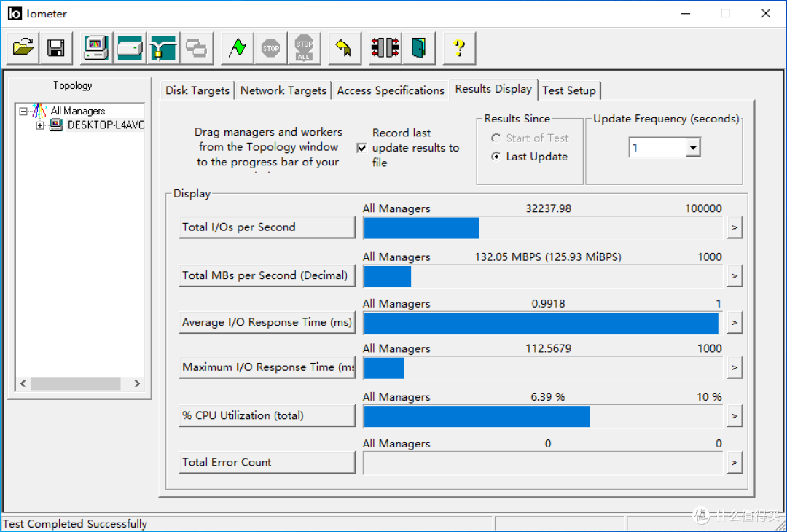Screen dimensions: 787x532
Task: Save the test configuration file
Action: 55,48
